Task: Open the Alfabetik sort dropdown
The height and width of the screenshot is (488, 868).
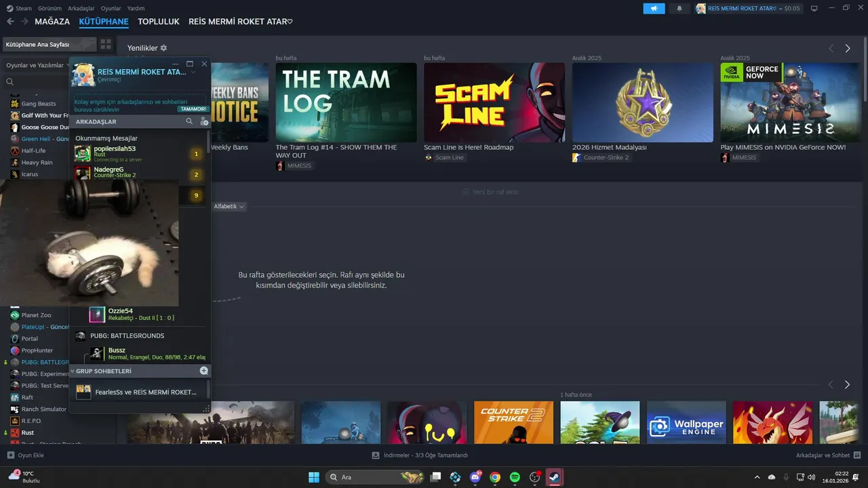Action: [x=229, y=206]
